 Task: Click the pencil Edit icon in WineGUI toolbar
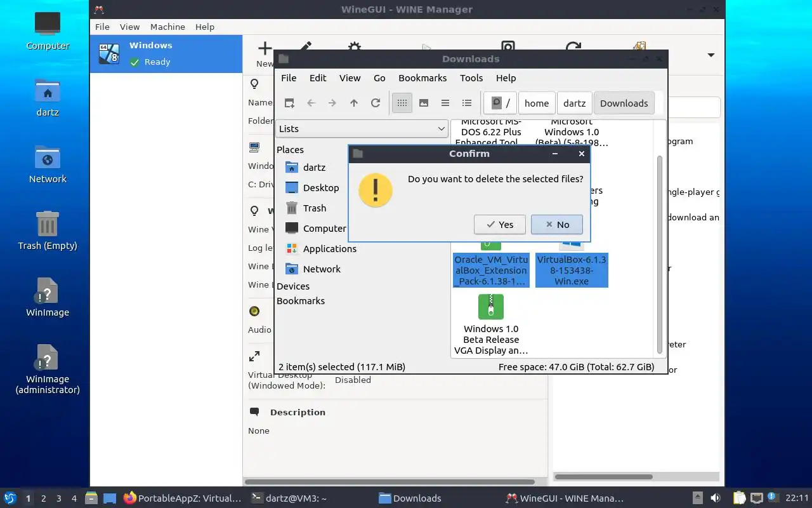click(306, 47)
